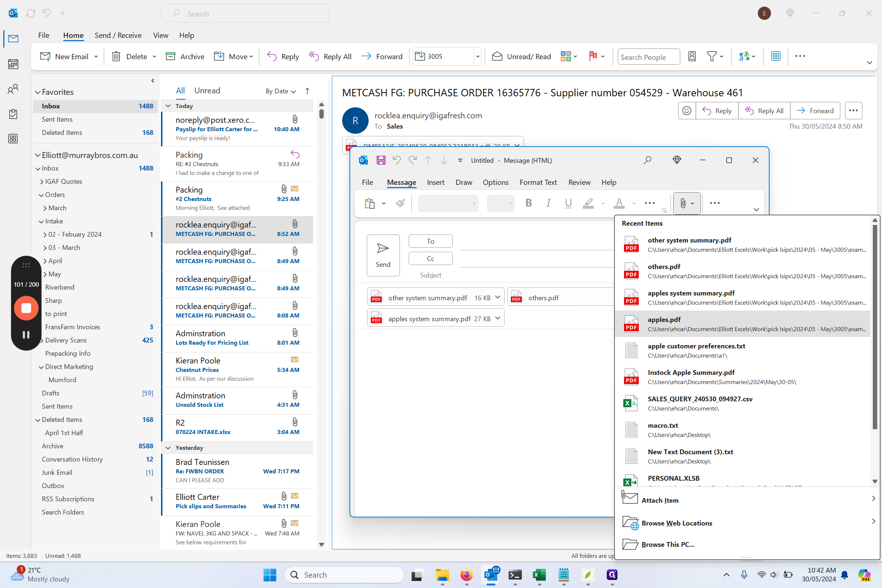882x588 pixels.
Task: Pause the recording overlay
Action: tap(26, 334)
